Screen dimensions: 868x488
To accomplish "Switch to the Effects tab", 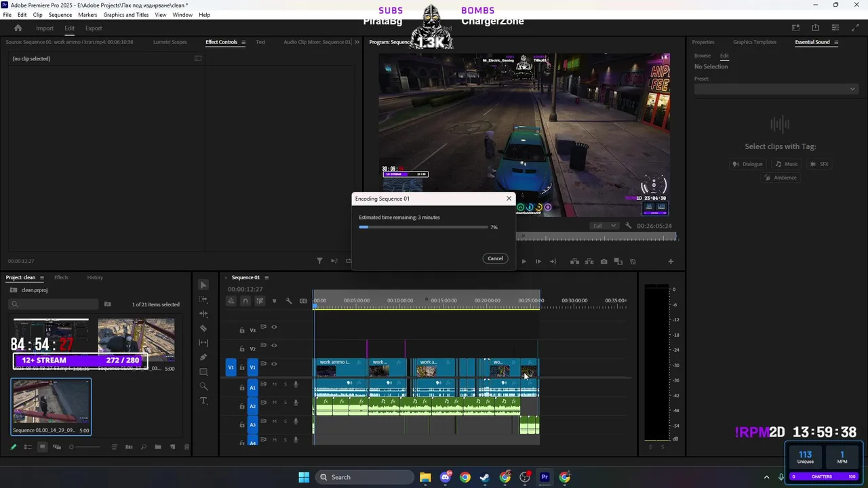I will click(61, 277).
